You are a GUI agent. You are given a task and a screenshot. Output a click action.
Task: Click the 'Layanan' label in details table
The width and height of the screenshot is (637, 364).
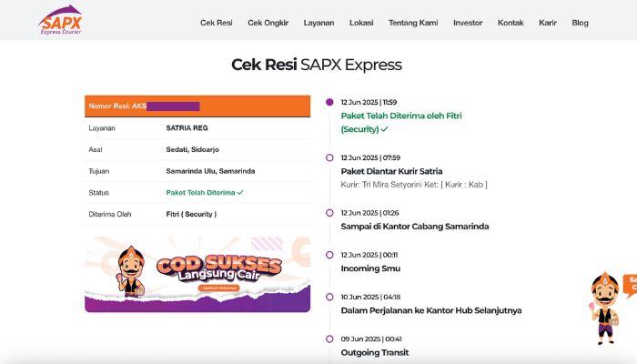(102, 128)
